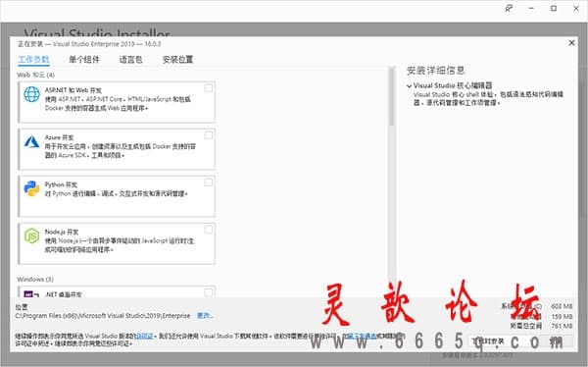Check the ASP.NET 和 Web 开发 checkbox

(x=208, y=88)
